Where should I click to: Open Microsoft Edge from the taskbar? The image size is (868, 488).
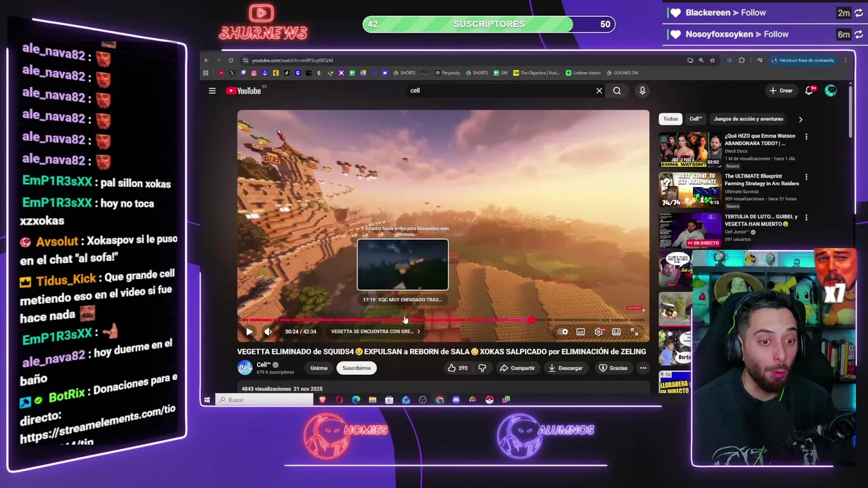click(x=356, y=400)
